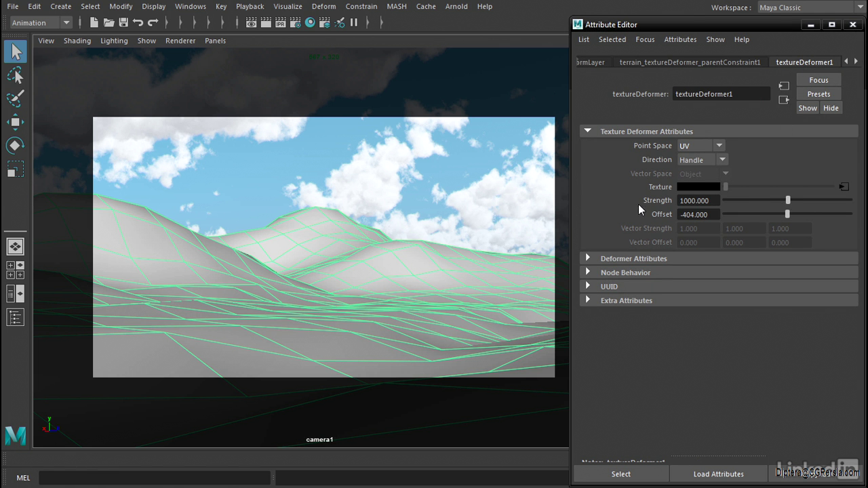
Task: Redo the last action
Action: point(153,22)
